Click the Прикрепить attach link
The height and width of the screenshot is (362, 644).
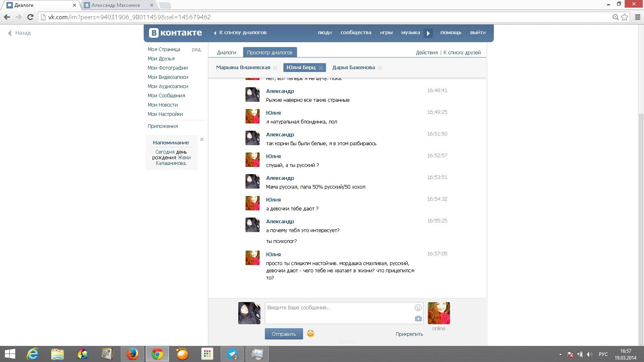point(409,334)
